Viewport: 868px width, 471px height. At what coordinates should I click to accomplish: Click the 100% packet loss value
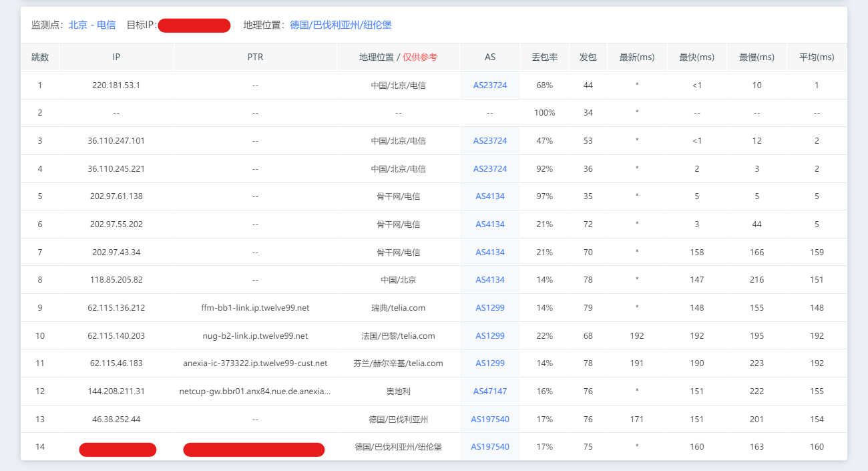[x=545, y=113]
